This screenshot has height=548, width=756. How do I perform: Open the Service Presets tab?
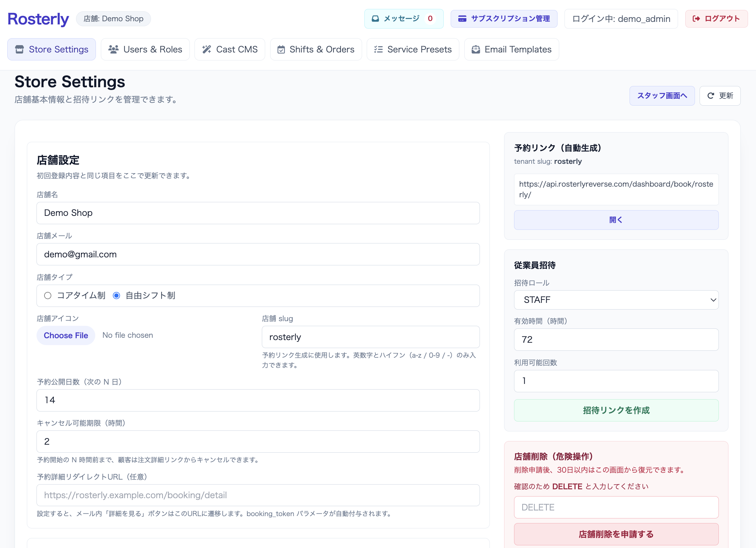coord(413,49)
